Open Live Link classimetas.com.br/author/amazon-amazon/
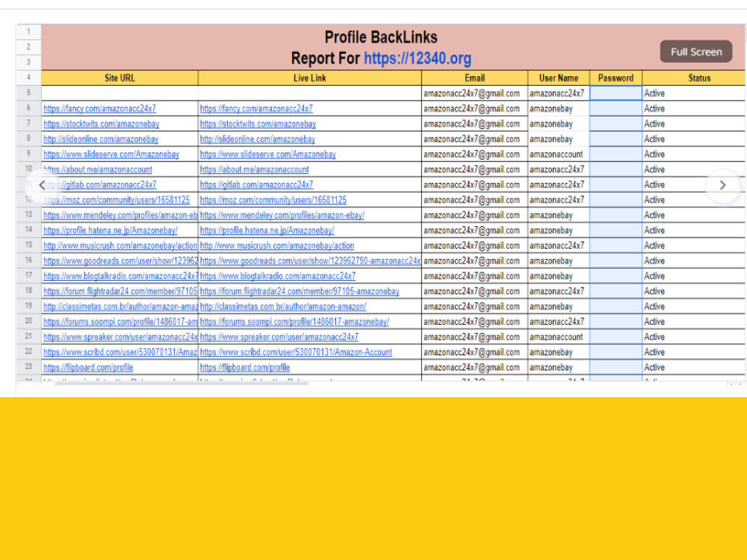 click(x=283, y=307)
